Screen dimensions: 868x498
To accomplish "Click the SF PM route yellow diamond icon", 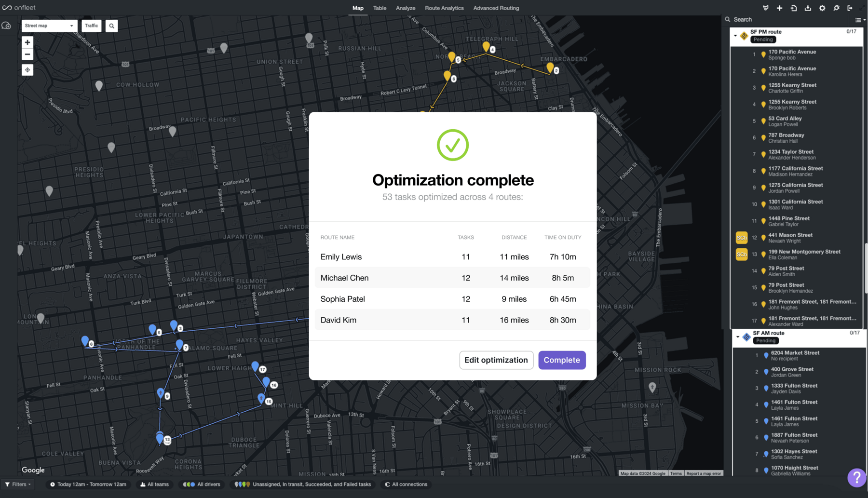I will pyautogui.click(x=744, y=36).
